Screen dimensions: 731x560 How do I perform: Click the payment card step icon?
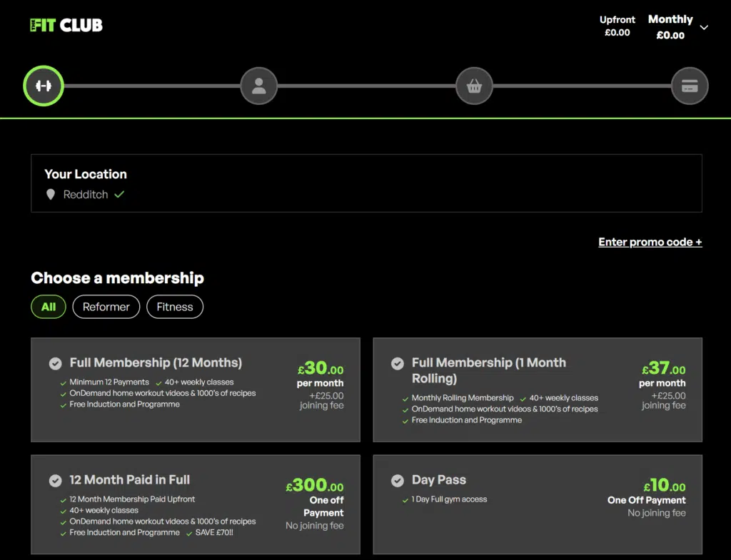(690, 86)
